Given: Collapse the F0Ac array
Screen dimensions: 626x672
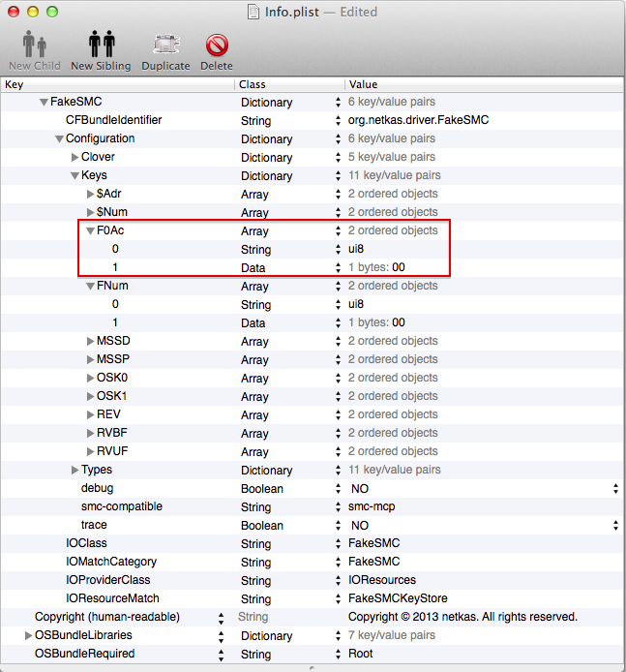Looking at the screenshot, I should pyautogui.click(x=90, y=230).
